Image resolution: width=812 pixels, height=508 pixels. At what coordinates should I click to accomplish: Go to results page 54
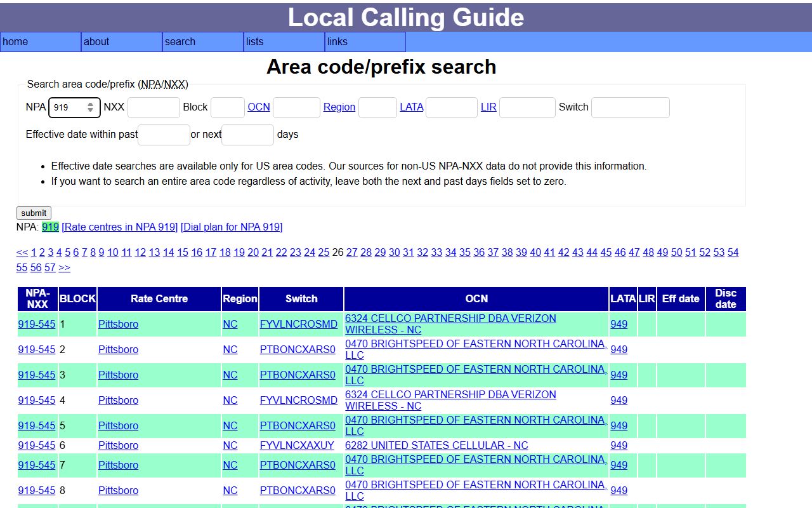click(733, 252)
